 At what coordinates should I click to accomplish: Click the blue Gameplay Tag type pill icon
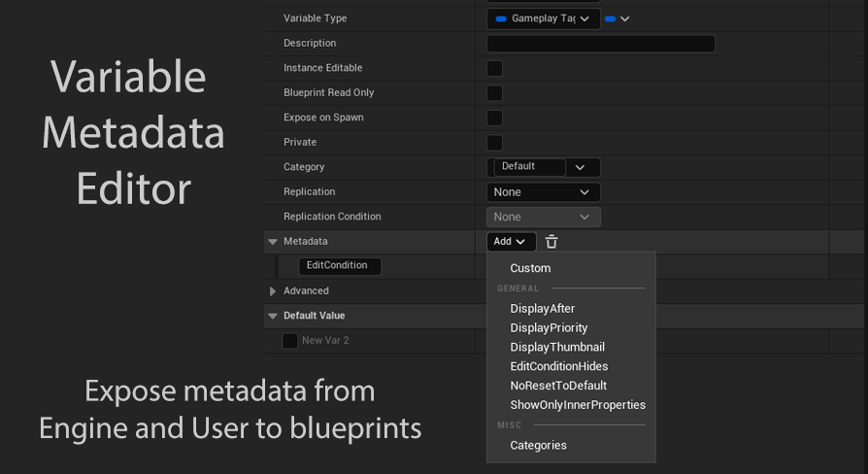tap(501, 18)
